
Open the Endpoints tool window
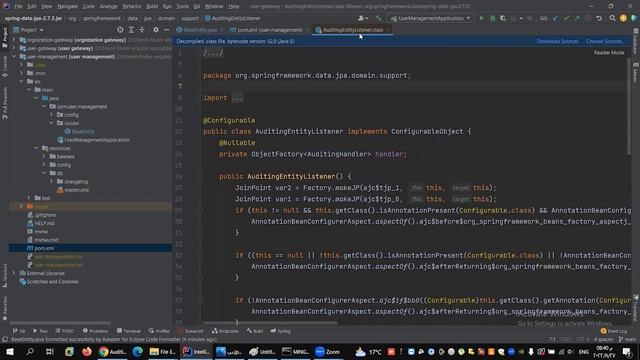click(225, 331)
